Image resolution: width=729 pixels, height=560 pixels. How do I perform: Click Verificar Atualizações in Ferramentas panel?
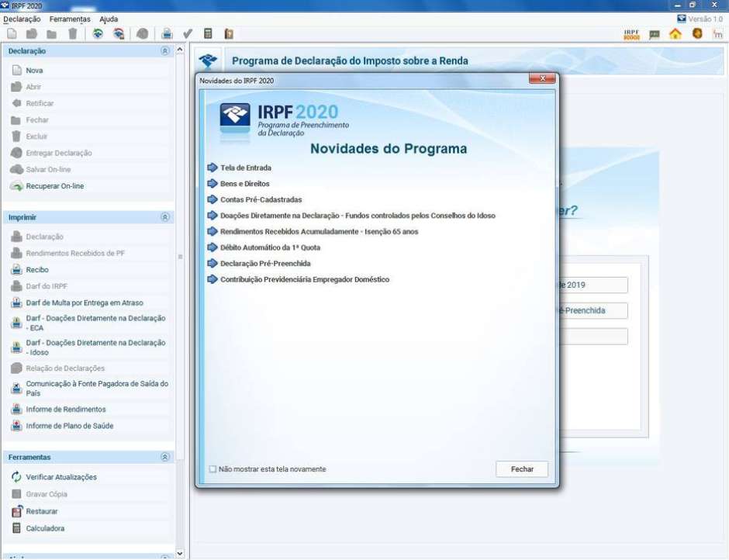pos(61,477)
